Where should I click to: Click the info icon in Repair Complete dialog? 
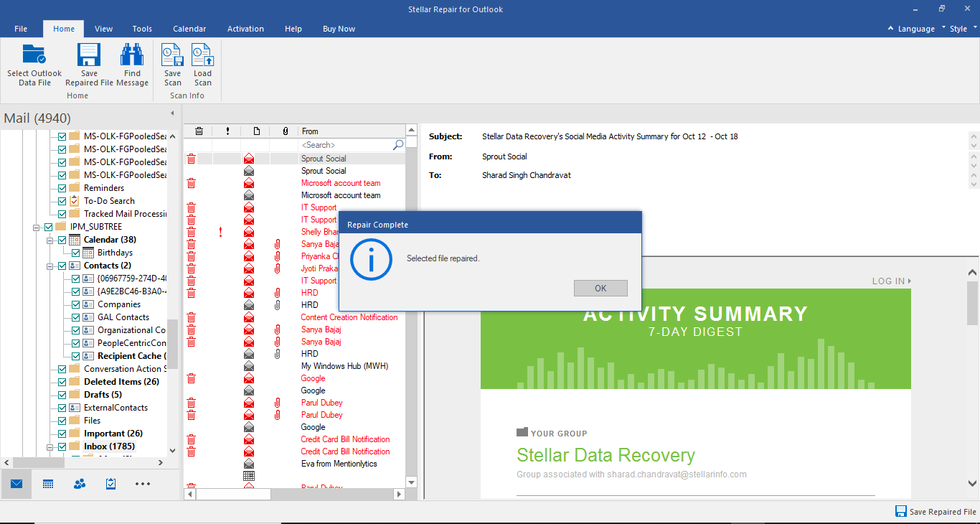371,259
